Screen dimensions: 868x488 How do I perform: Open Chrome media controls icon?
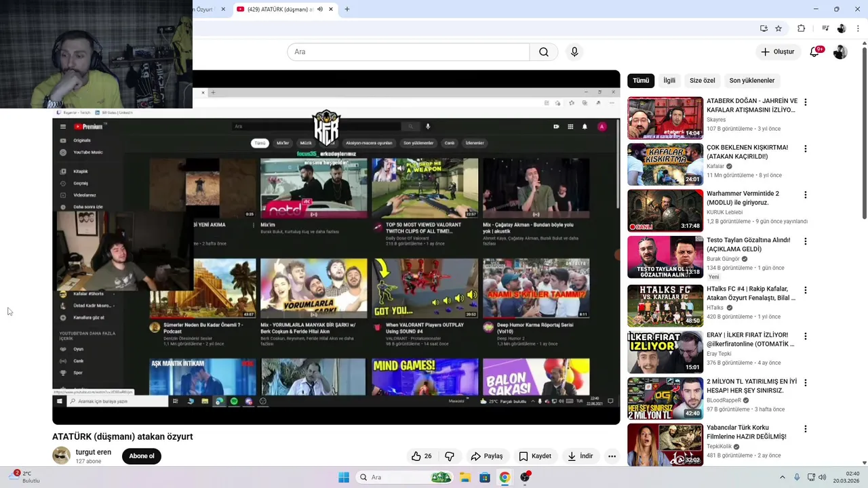[825, 28]
